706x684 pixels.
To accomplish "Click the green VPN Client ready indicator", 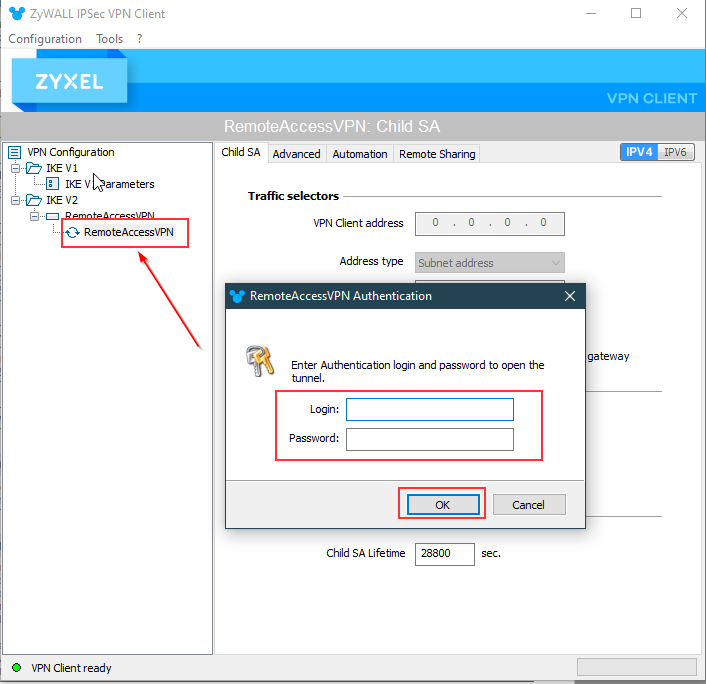I will point(16,667).
